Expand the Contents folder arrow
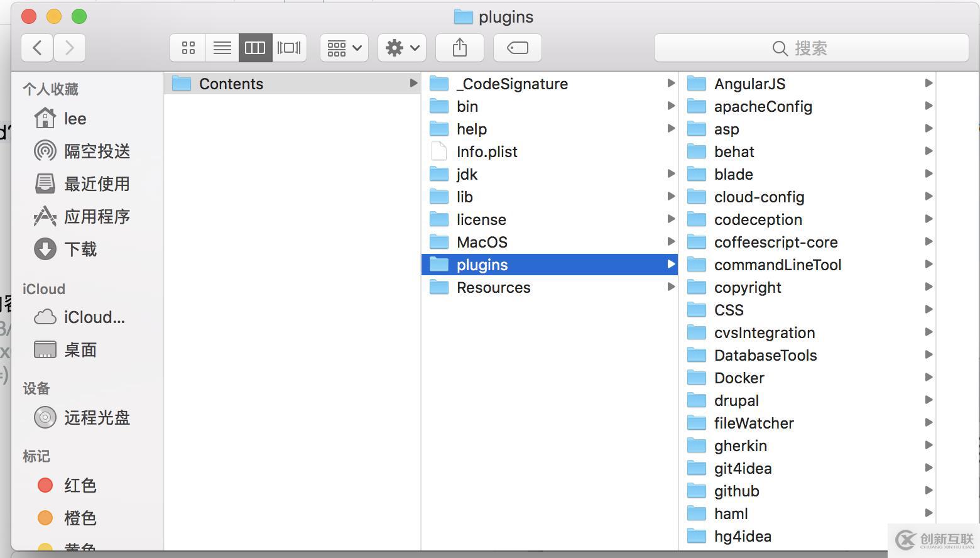 pos(413,83)
